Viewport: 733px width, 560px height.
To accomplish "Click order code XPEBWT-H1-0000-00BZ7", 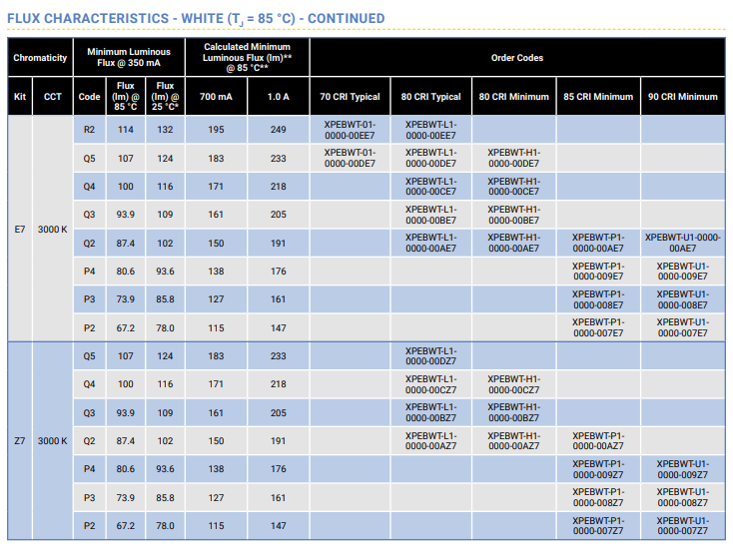I will tap(513, 412).
